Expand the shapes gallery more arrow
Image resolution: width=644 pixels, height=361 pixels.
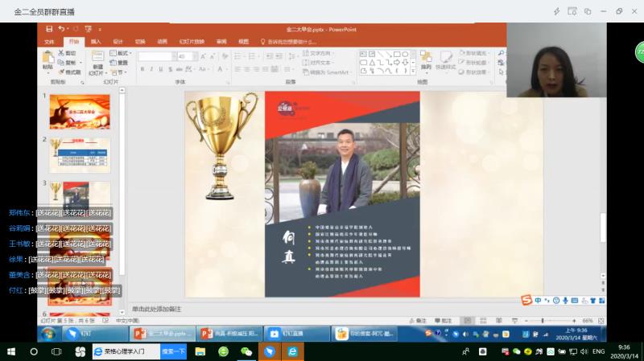(413, 71)
